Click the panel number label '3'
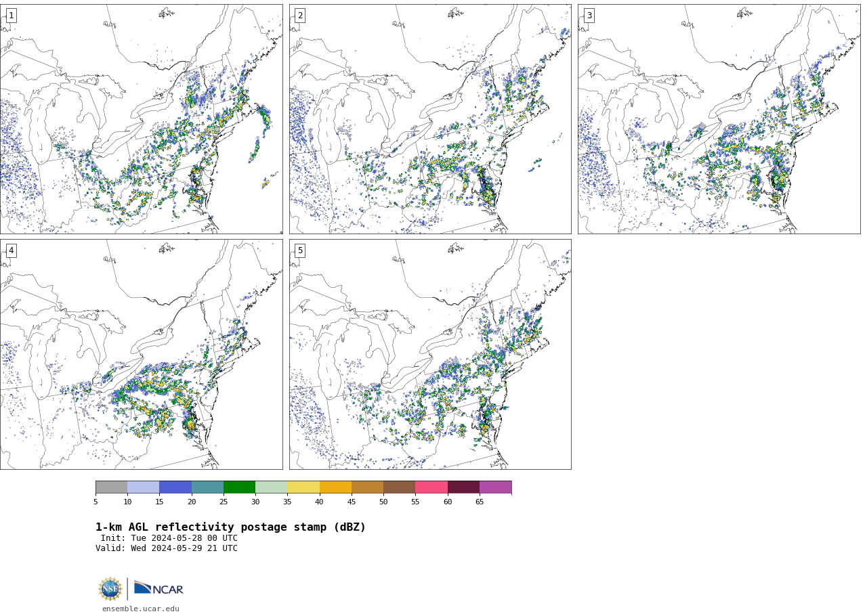 [x=589, y=16]
